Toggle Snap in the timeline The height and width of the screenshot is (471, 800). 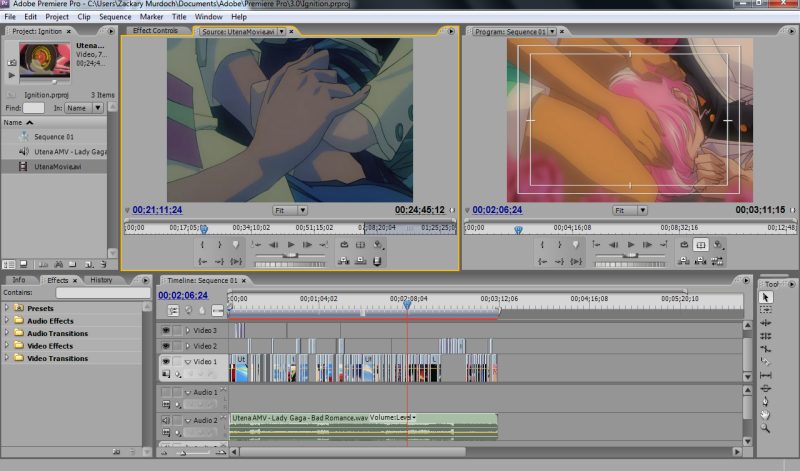(173, 310)
